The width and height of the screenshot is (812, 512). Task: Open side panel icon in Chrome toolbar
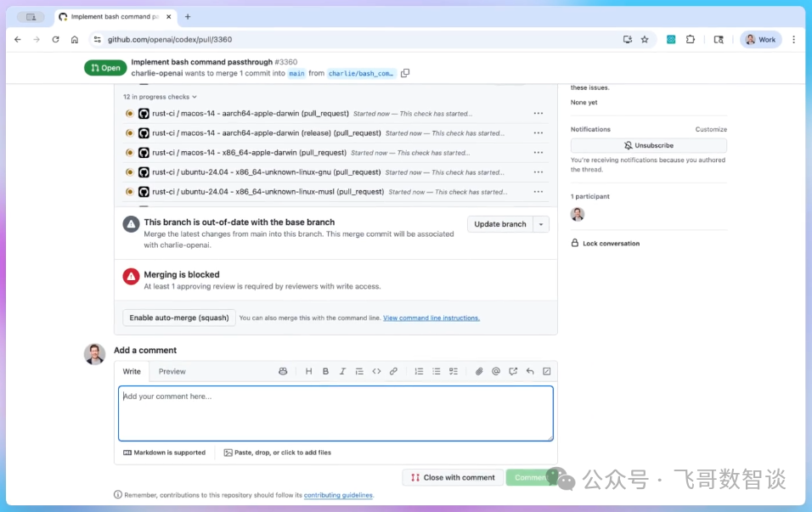point(719,39)
